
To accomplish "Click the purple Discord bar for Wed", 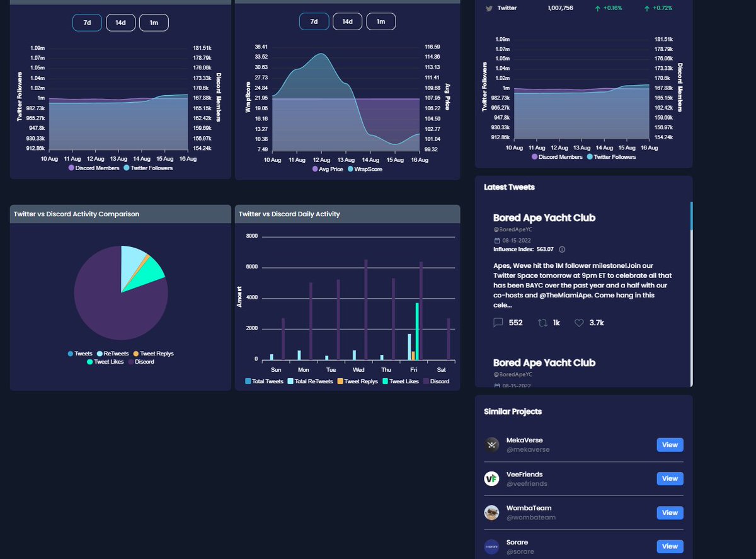I will tap(366, 309).
